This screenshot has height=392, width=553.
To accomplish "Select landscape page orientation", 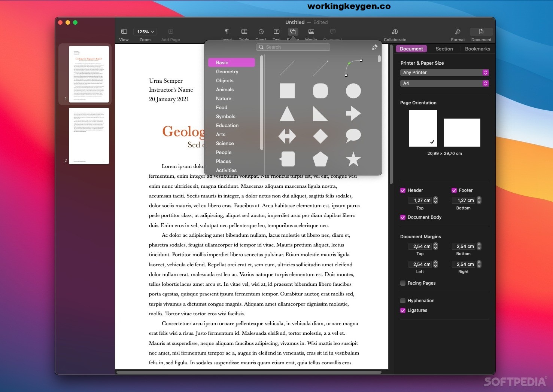I will pyautogui.click(x=462, y=132).
